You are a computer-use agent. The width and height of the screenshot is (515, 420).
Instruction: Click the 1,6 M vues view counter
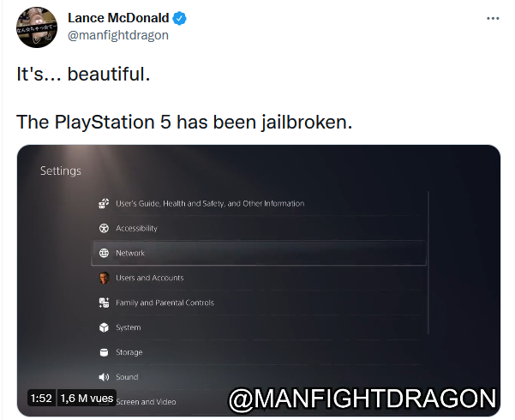[x=87, y=398]
